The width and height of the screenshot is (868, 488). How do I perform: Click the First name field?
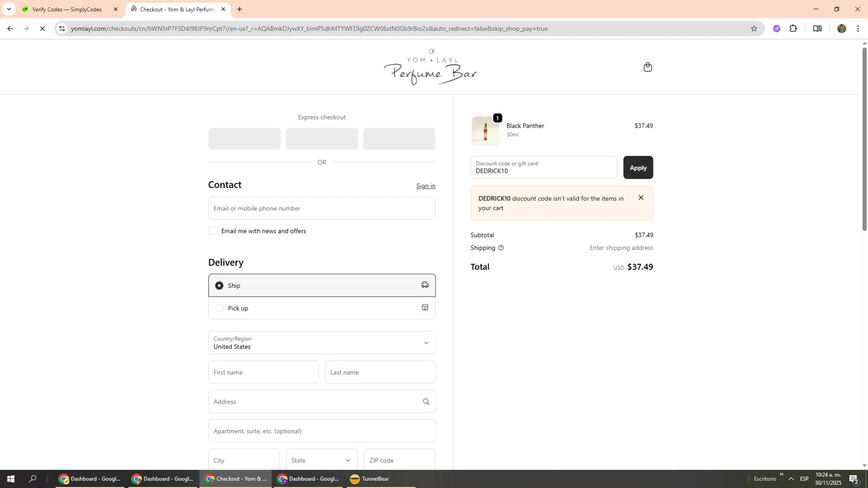click(263, 372)
